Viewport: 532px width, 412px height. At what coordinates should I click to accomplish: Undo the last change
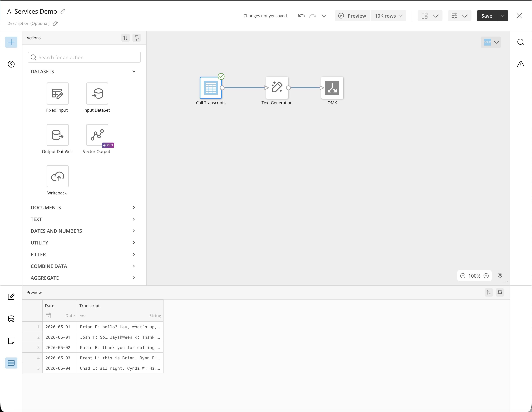tap(302, 16)
